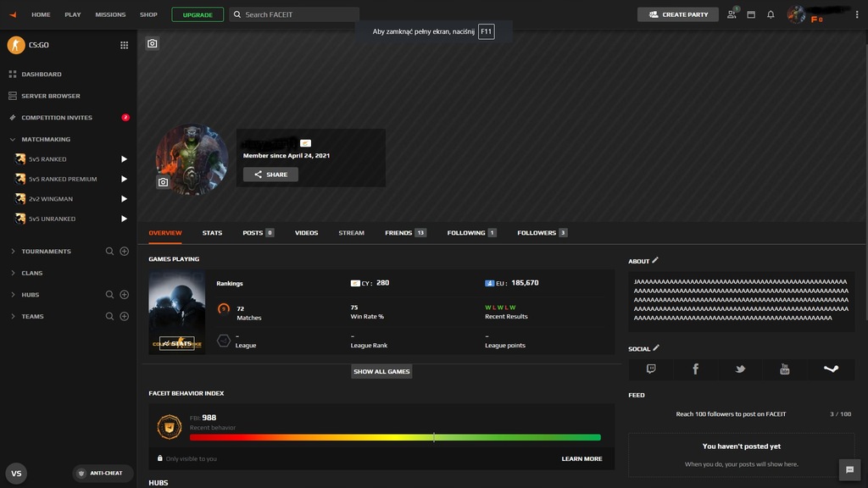
Task: Open the notifications bell
Action: click(769, 14)
